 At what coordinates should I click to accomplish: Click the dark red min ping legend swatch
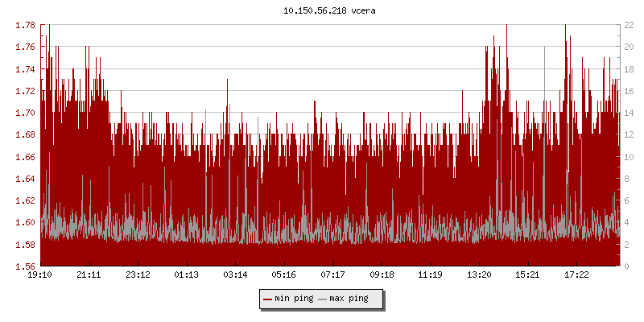coord(268,299)
